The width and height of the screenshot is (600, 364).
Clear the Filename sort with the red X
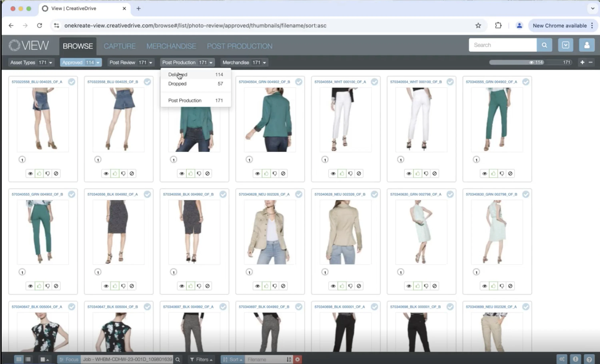297,359
